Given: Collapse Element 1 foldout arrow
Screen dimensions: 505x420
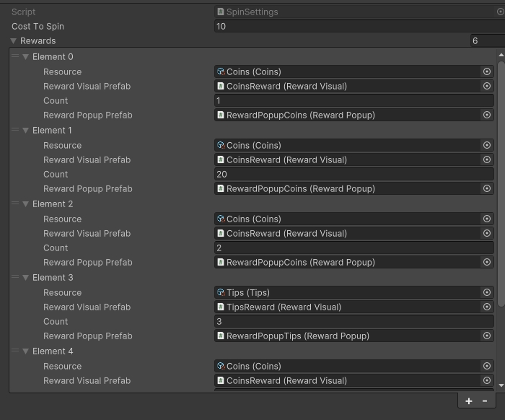Looking at the screenshot, I should tap(26, 131).
